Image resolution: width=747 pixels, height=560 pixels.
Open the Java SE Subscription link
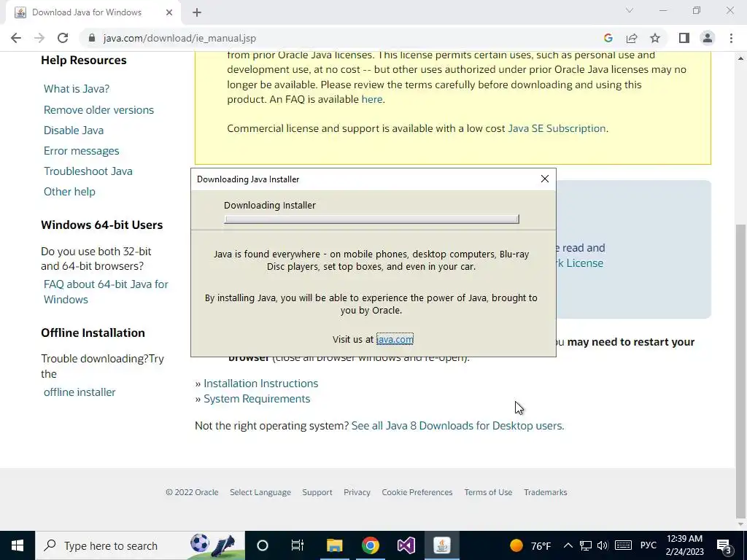[557, 128]
